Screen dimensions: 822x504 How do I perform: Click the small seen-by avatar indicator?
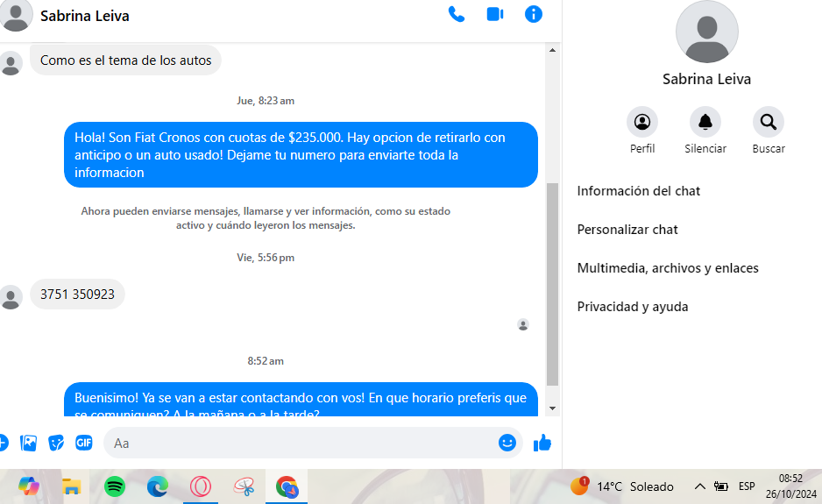pos(522,324)
